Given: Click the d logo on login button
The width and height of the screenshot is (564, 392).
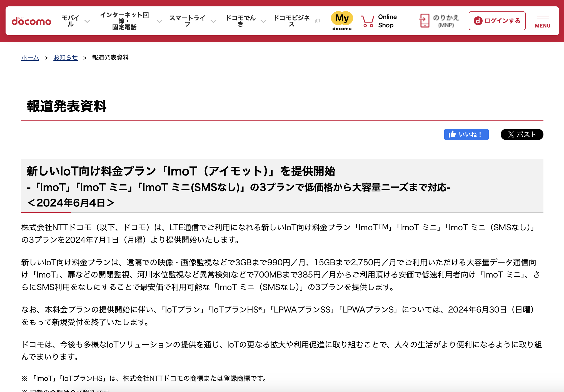Looking at the screenshot, I should 478,21.
